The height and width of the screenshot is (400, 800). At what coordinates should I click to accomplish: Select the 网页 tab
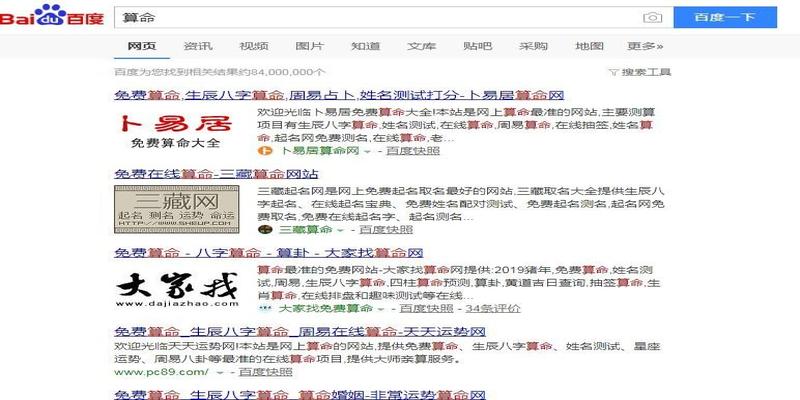click(141, 46)
